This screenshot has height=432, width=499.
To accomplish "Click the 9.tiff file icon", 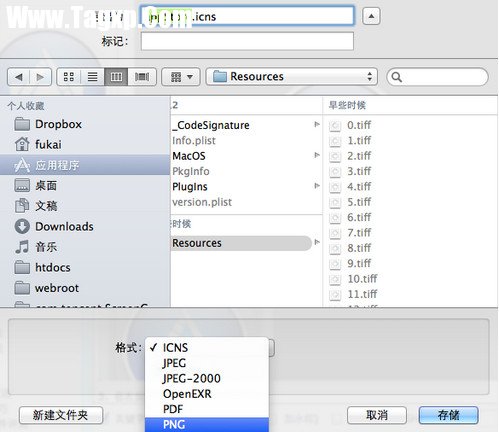I will point(335,264).
